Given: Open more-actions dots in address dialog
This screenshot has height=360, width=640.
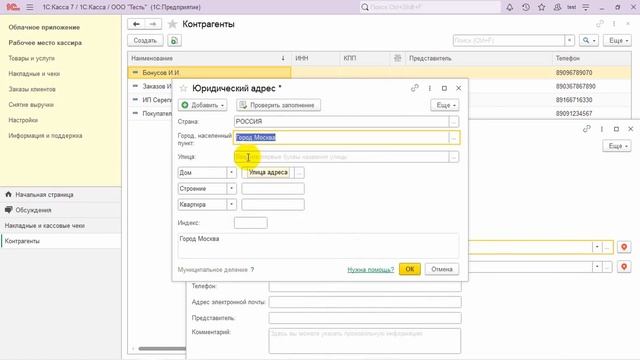Looking at the screenshot, I should pos(430,88).
